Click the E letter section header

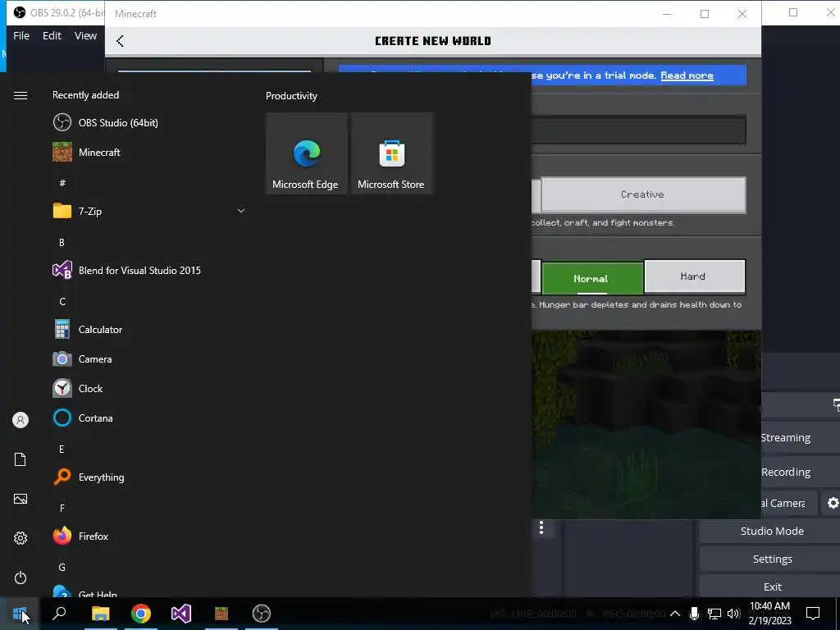pyautogui.click(x=62, y=449)
